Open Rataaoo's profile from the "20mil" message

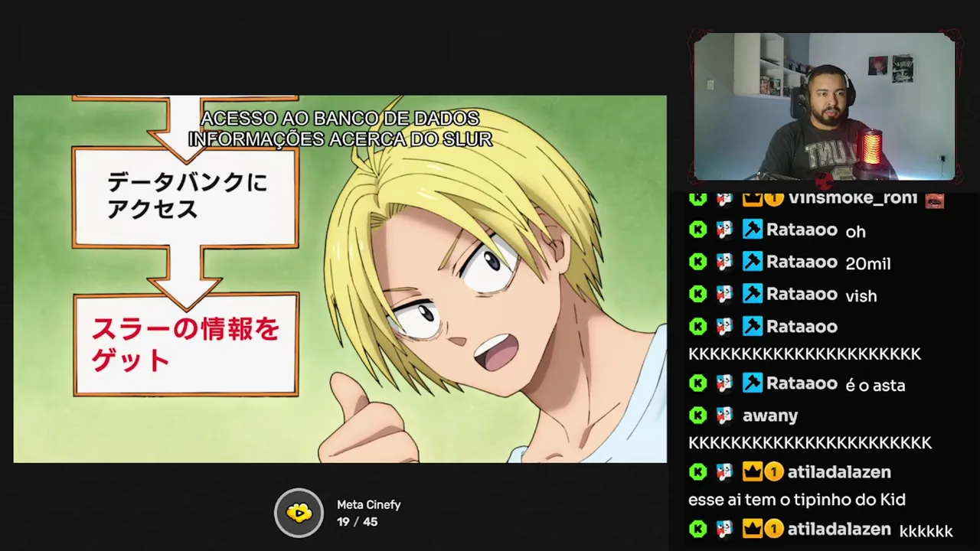point(802,262)
